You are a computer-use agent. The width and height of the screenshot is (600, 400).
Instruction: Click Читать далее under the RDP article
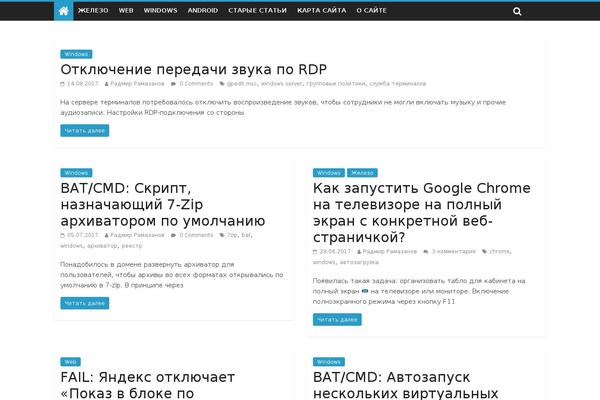(x=85, y=131)
